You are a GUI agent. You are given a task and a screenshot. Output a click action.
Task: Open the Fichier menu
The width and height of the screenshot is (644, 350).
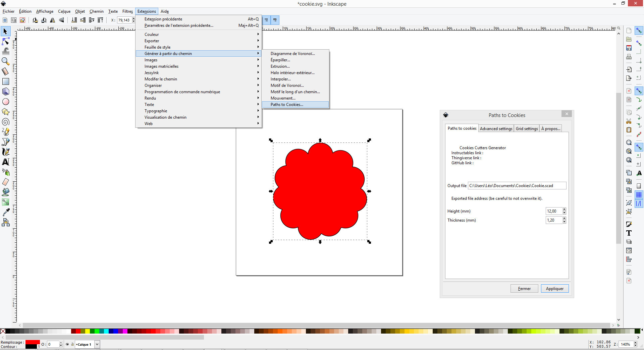(x=8, y=11)
